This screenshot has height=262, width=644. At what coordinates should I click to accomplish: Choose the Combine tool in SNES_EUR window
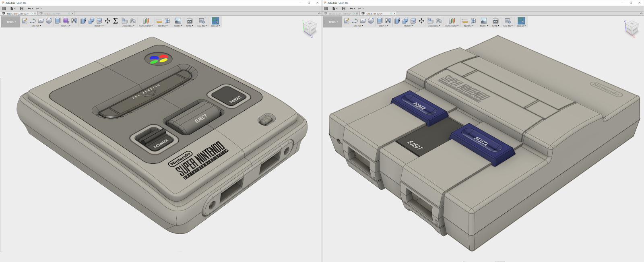click(91, 21)
